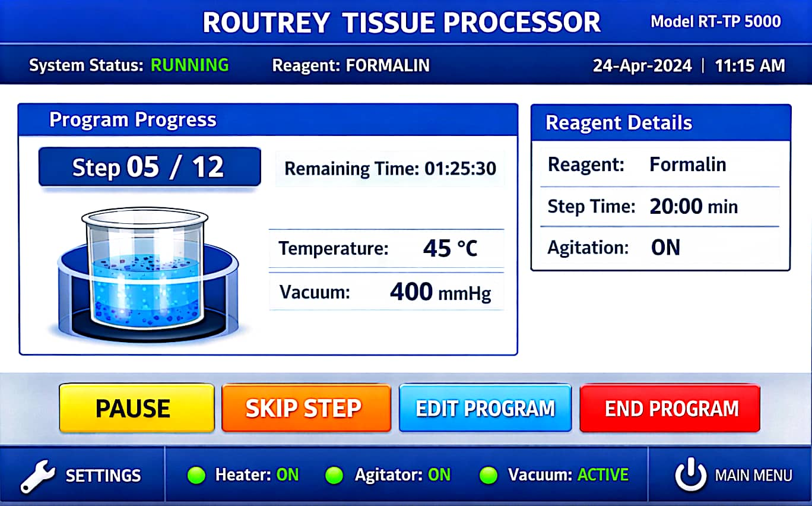The height and width of the screenshot is (506, 812).
Task: Select the Step 05 / 12 indicator
Action: click(x=150, y=167)
